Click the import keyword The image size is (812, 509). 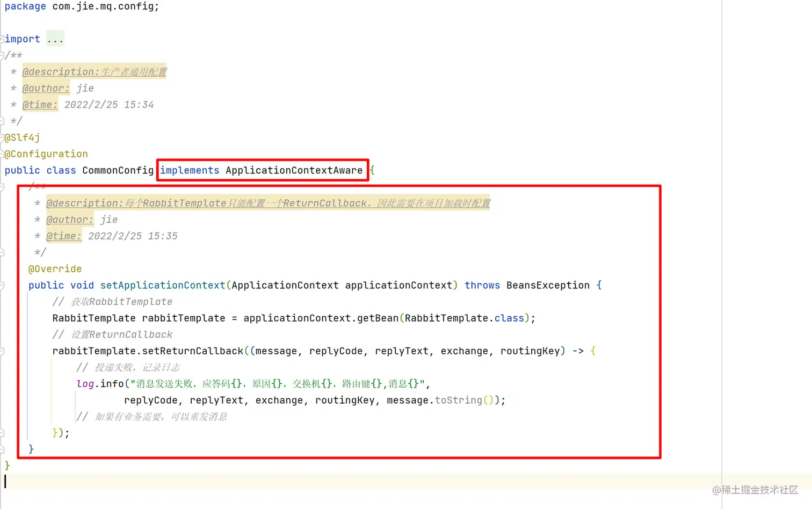[23, 39]
